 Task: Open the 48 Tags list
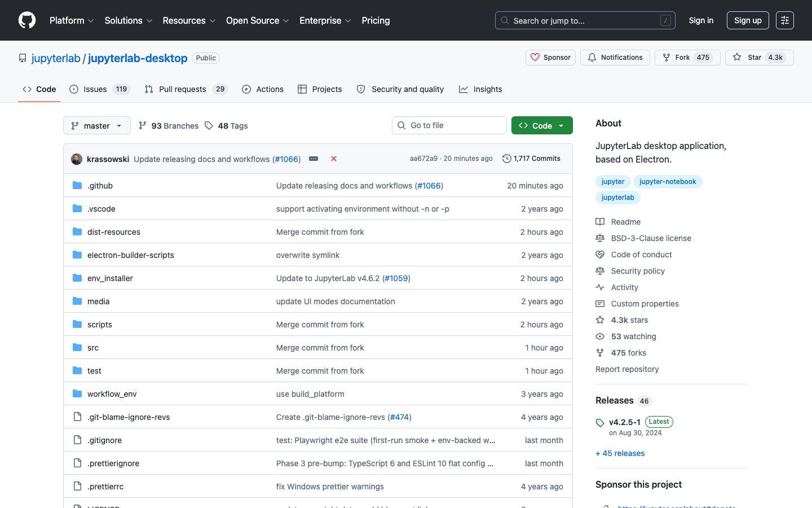(226, 126)
